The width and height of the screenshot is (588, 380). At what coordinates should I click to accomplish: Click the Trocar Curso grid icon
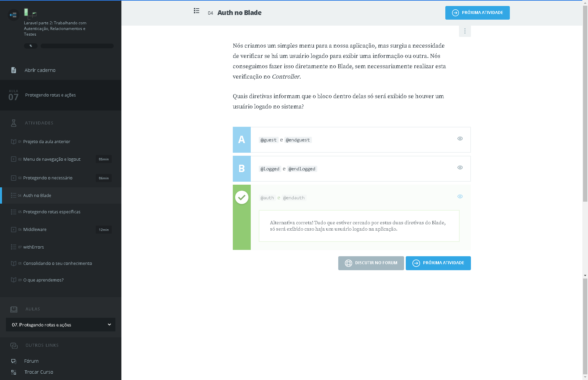tap(14, 372)
